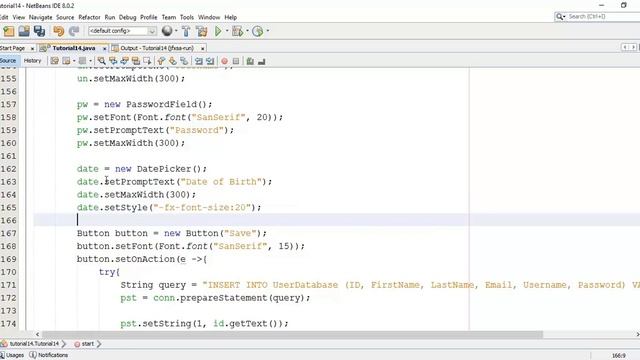
Task: Click the search magnifier dropdown icon
Action: coord(560,16)
